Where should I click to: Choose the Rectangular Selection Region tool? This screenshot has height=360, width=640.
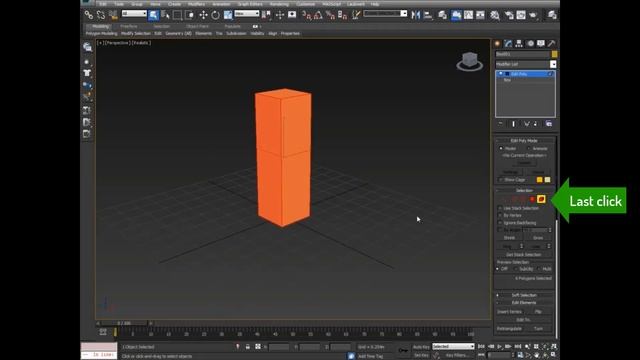pyautogui.click(x=178, y=15)
